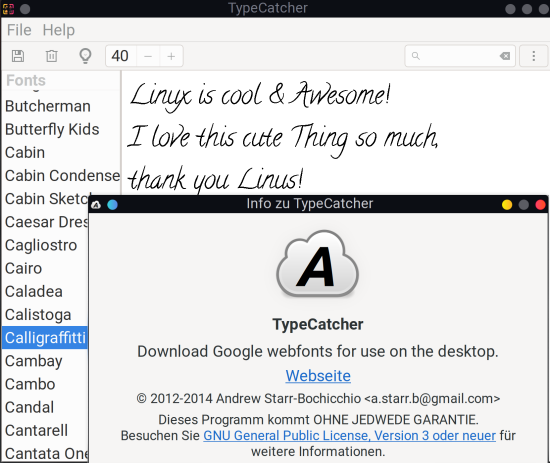Select the Butcherman font
Viewport: 550px width, 463px height.
pos(61,106)
